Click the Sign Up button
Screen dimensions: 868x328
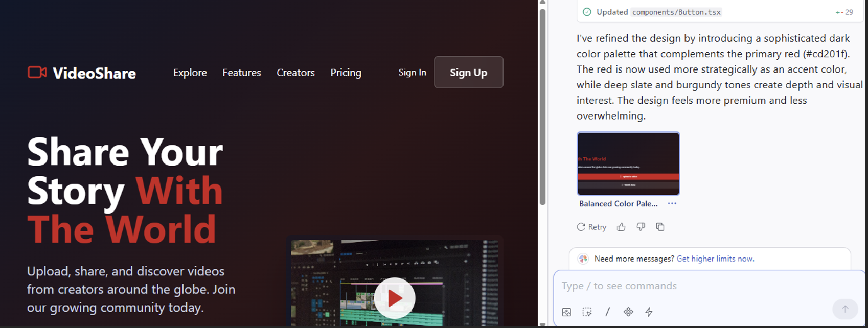(468, 73)
